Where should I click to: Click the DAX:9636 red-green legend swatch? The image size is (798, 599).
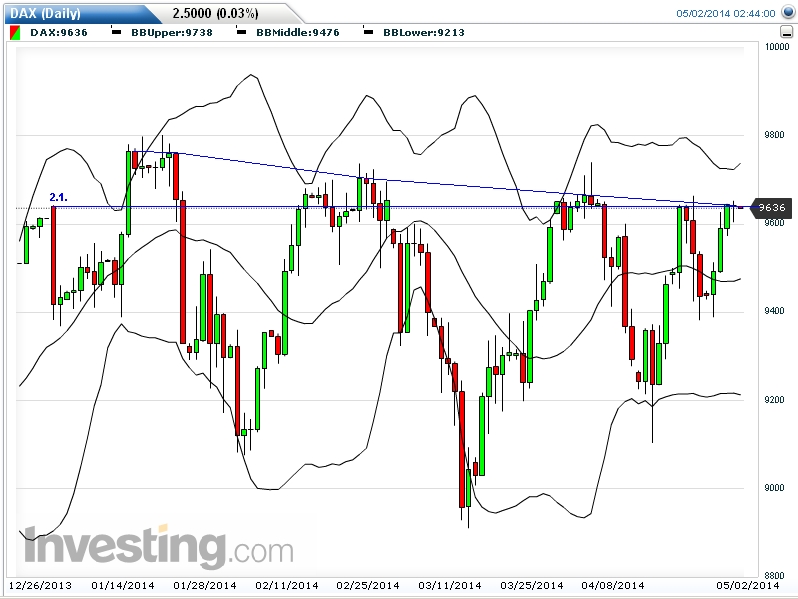[x=15, y=33]
